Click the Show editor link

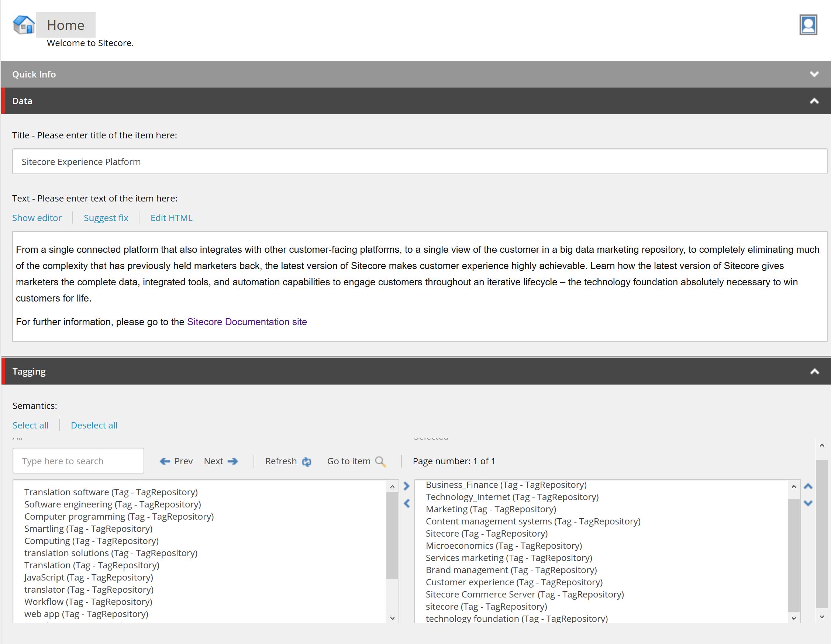coord(37,218)
